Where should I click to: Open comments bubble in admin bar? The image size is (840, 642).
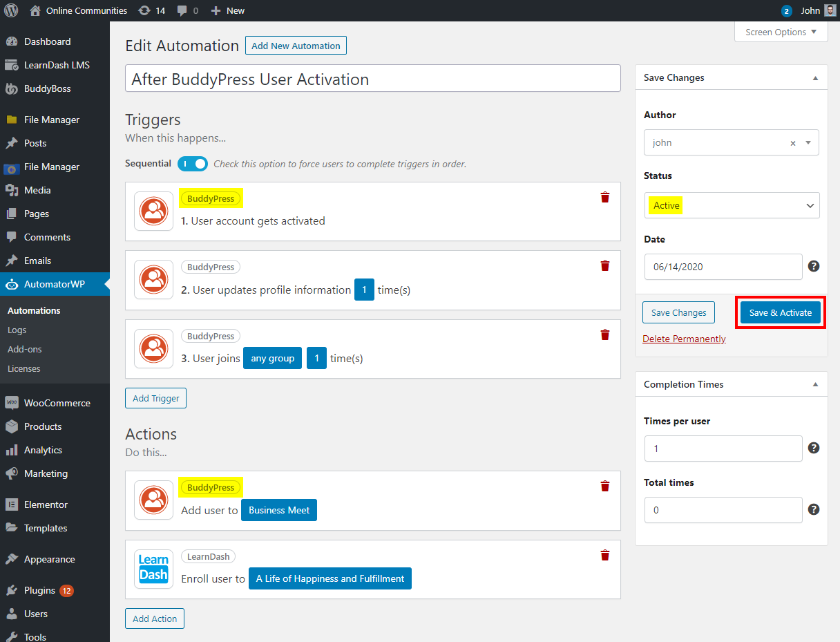pos(187,10)
